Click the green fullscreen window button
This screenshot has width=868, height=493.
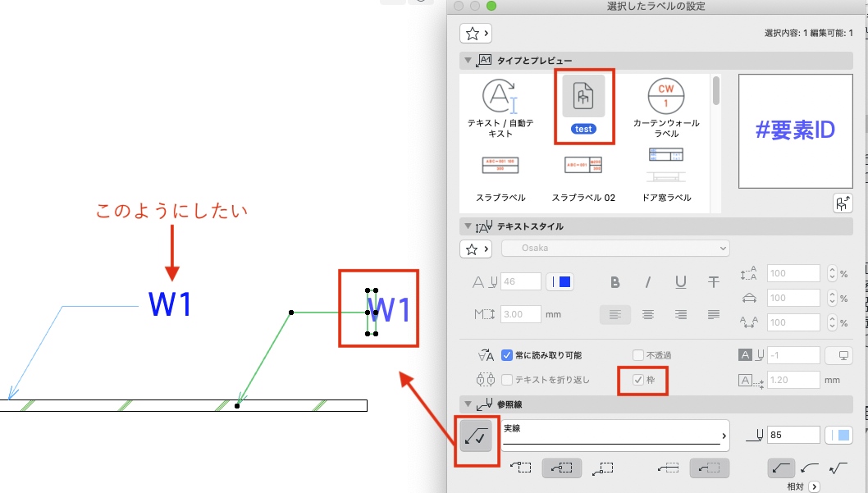coord(491,6)
